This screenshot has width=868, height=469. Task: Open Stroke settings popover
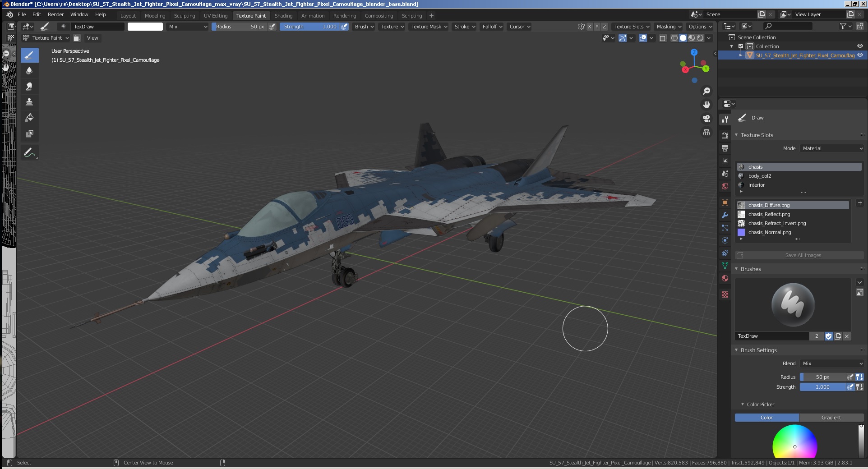click(465, 27)
